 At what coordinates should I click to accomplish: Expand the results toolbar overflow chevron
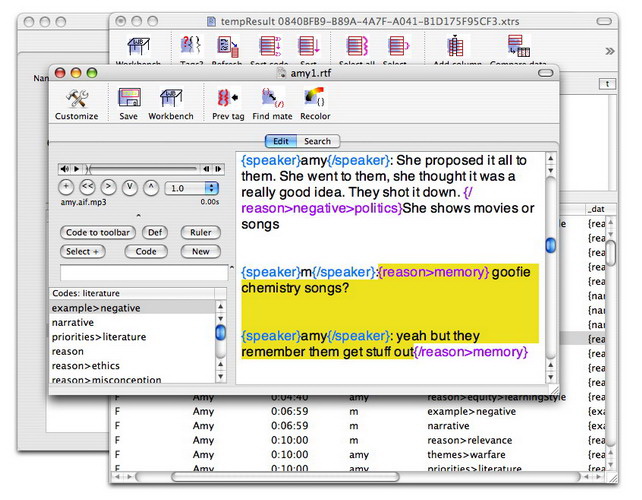(610, 50)
